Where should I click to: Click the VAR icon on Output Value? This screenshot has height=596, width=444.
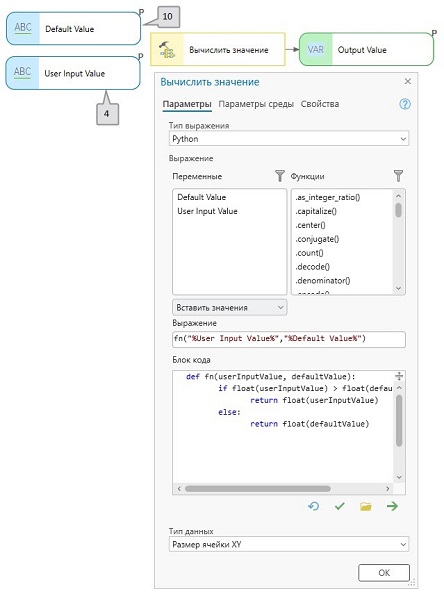click(x=316, y=49)
